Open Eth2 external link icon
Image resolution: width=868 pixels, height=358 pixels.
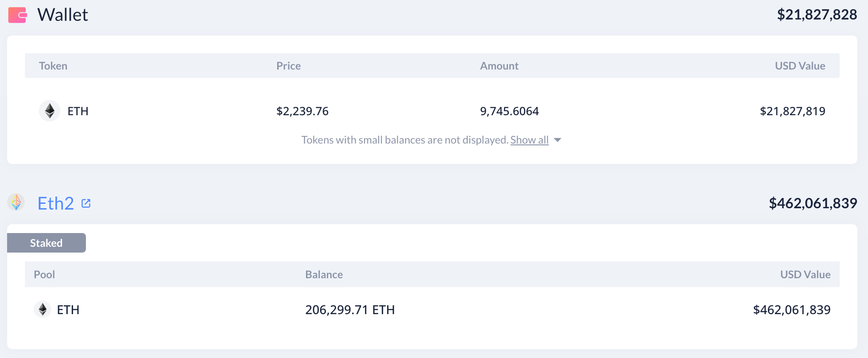[86, 203]
